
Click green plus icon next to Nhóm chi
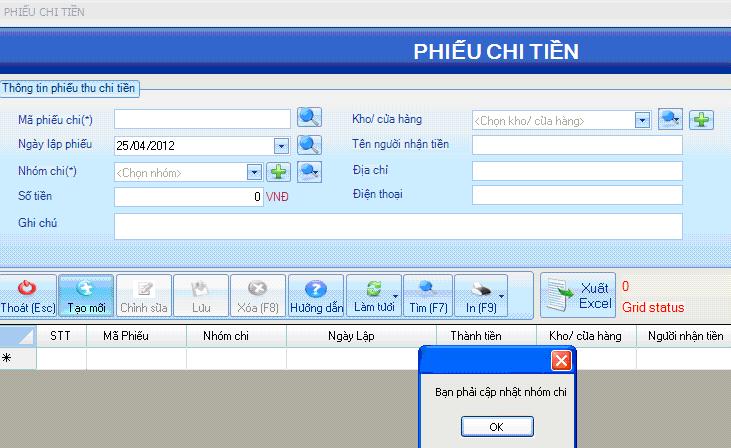pyautogui.click(x=278, y=172)
